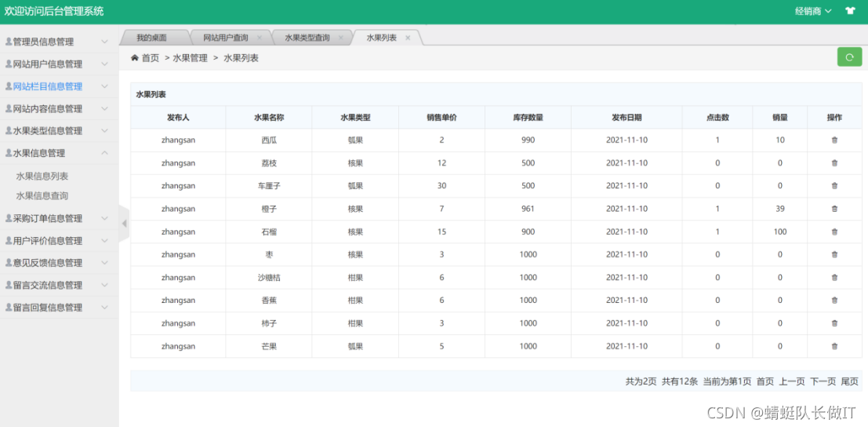Click the 发布人 column header
Viewport: 868px width, 427px height.
[x=178, y=118]
